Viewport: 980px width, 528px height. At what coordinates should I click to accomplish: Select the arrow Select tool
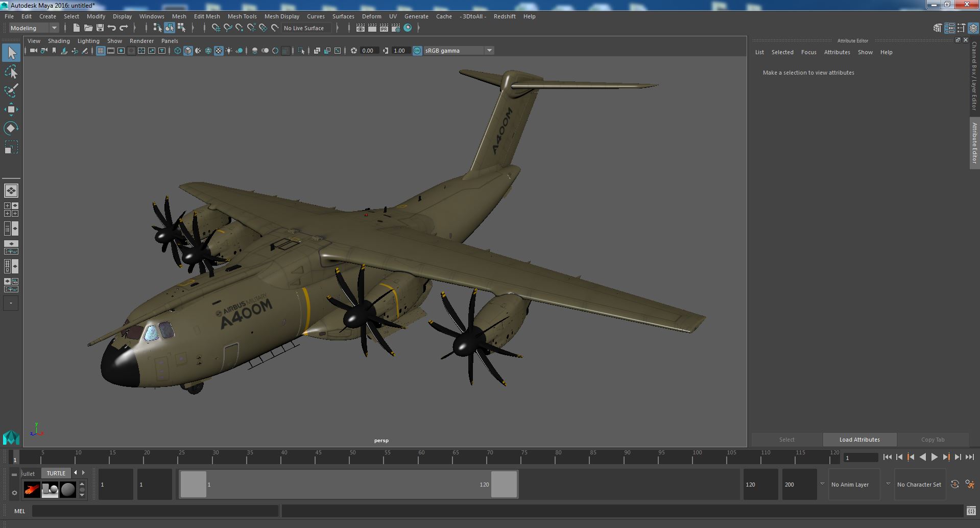11,53
